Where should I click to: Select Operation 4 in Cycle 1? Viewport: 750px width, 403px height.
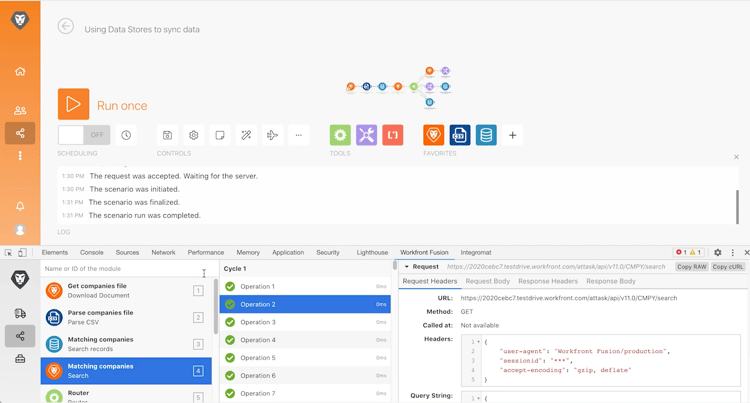305,340
